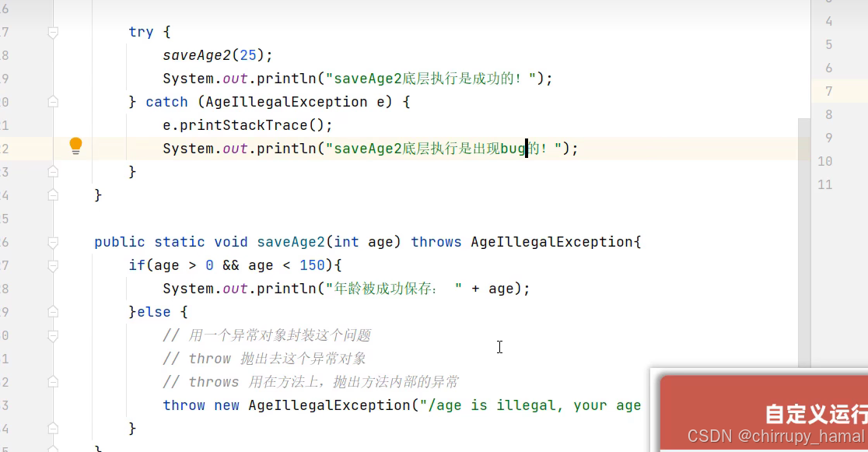Click the yellow light bulb quick-fix icon

click(76, 146)
